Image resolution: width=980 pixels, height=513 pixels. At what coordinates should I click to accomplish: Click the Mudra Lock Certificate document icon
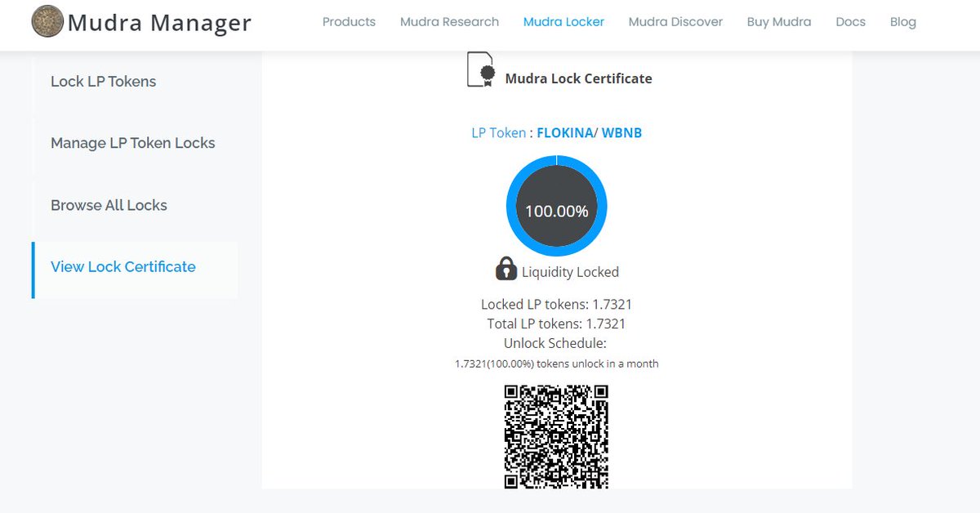click(481, 69)
